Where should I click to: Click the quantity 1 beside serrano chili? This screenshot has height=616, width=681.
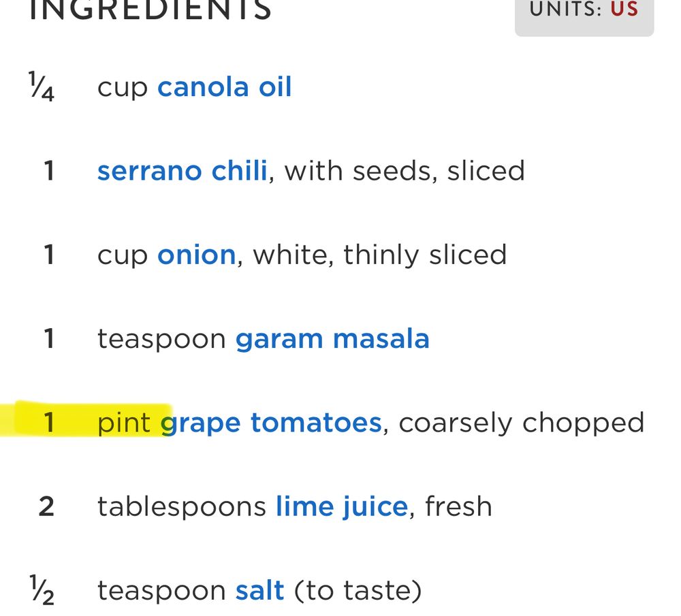[x=49, y=171]
